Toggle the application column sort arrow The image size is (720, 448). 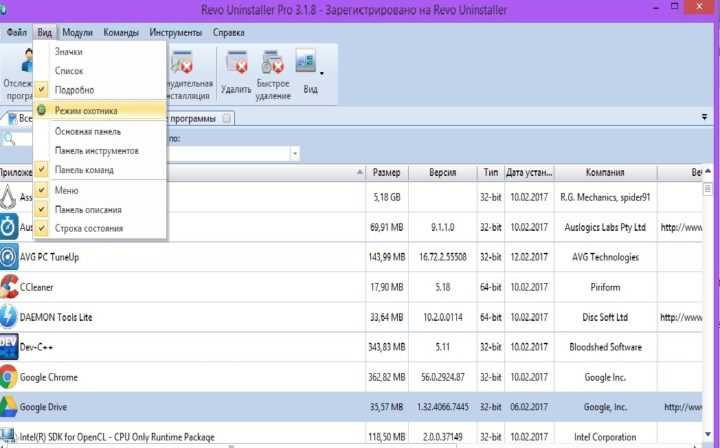point(360,172)
